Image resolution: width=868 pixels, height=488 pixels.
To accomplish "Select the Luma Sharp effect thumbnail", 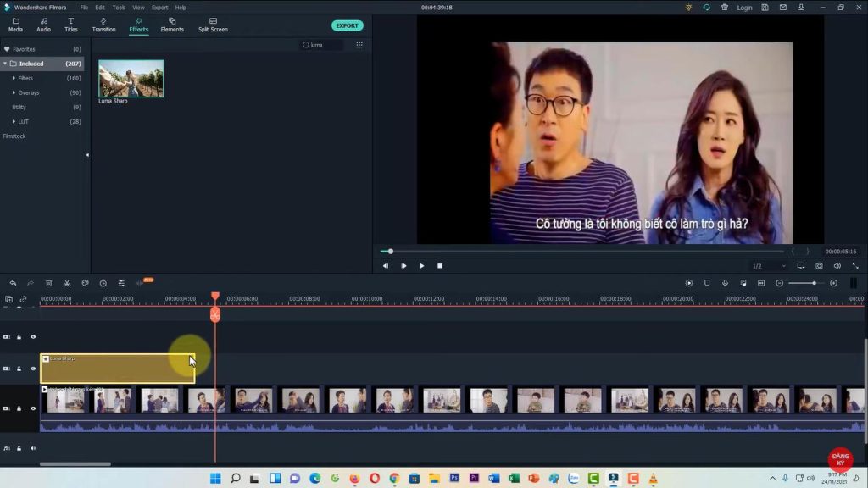I will pyautogui.click(x=131, y=77).
